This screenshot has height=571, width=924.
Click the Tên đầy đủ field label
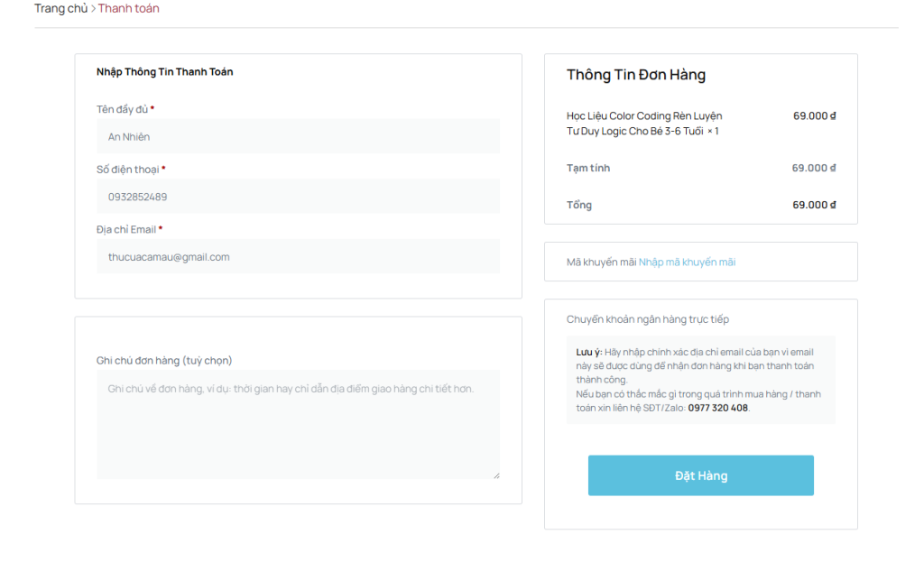[122, 109]
